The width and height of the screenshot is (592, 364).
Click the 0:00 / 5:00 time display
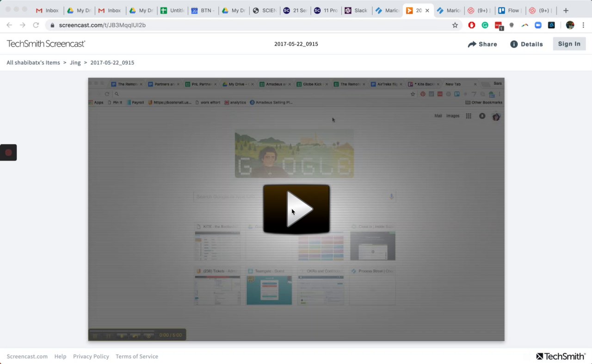[x=171, y=335]
